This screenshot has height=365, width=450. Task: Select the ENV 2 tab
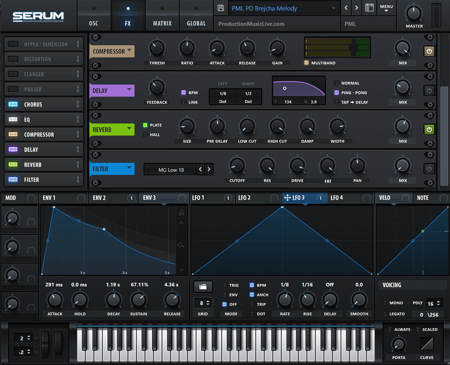click(113, 198)
